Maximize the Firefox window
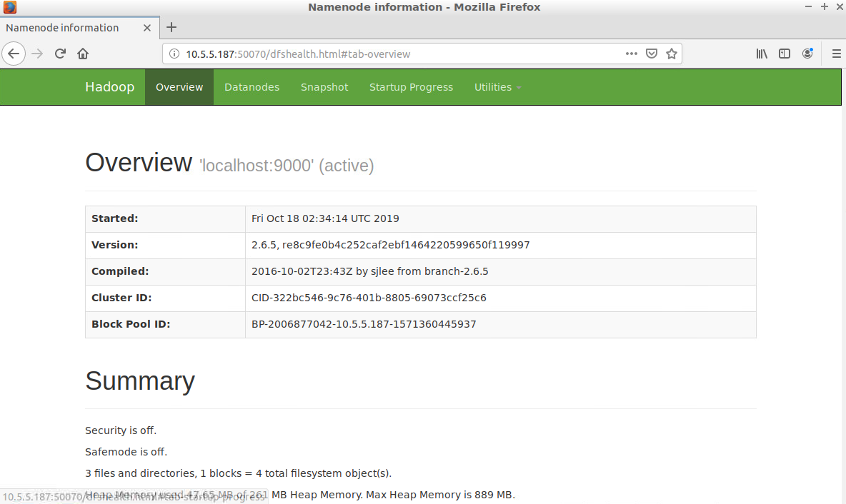Screen dimensions: 846x504 click(x=825, y=7)
